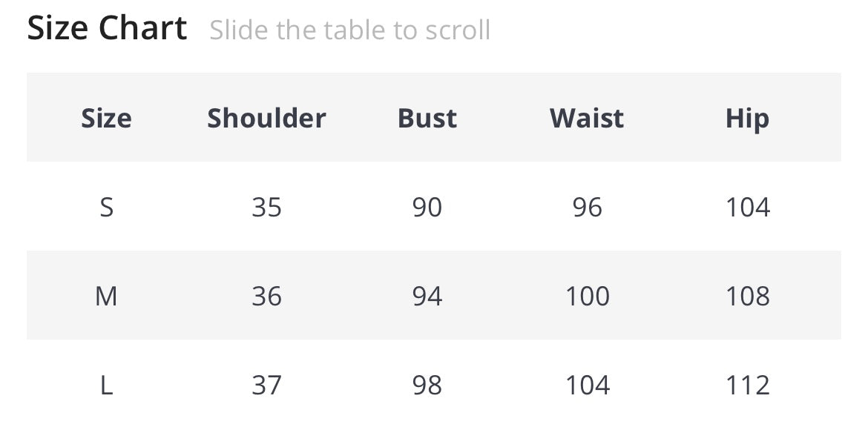Select the Shoulder column header

(266, 118)
